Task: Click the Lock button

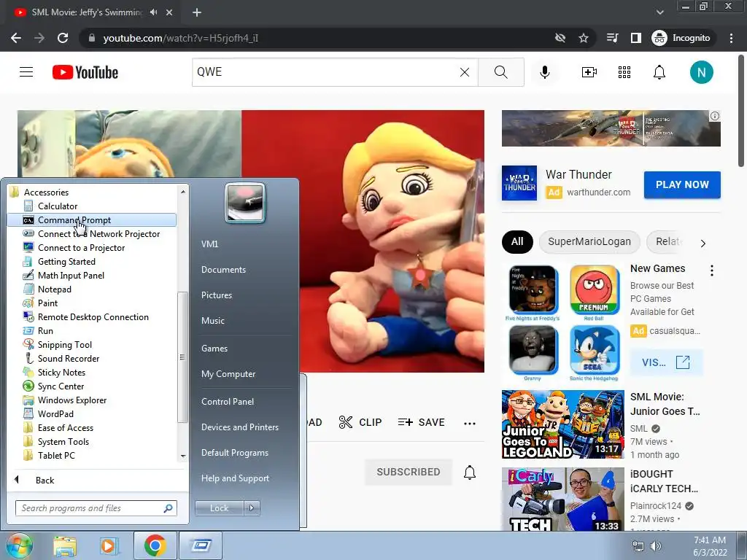Action: [x=219, y=508]
